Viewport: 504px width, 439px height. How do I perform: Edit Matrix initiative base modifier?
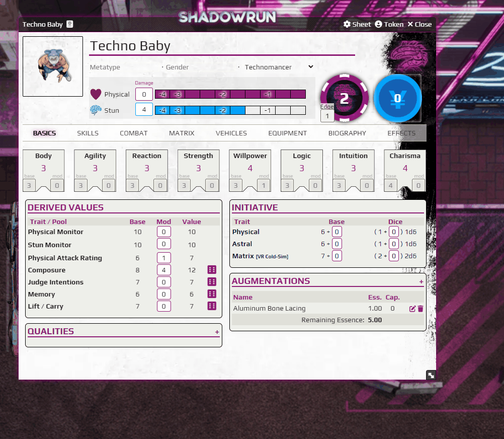pyautogui.click(x=337, y=256)
